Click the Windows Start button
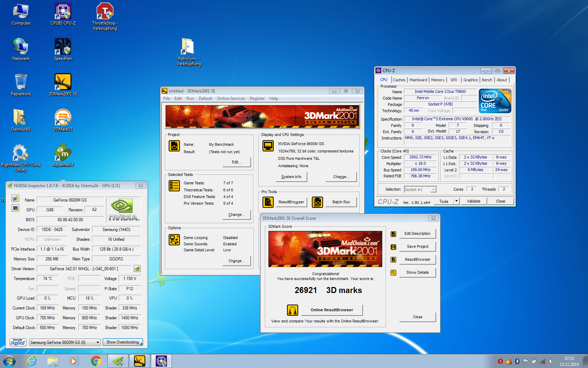This screenshot has width=588, height=368. click(x=9, y=361)
